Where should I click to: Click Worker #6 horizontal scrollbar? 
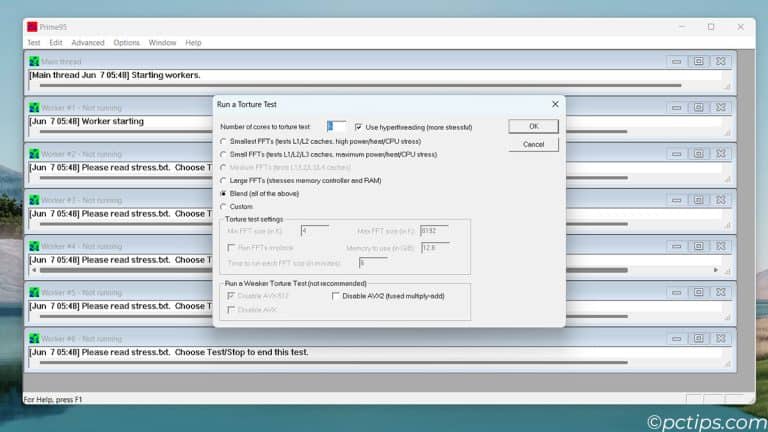(x=334, y=363)
